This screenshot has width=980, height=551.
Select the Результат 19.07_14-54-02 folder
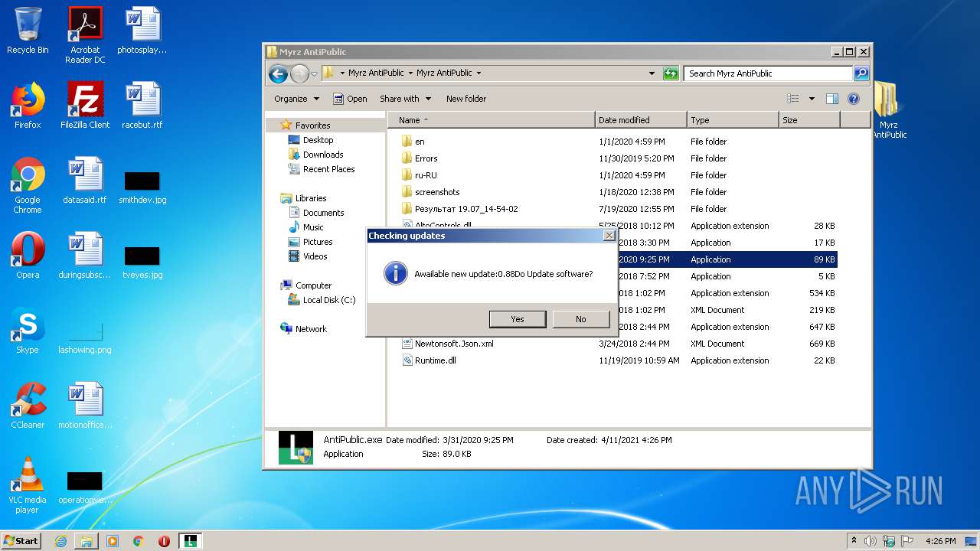(x=465, y=209)
